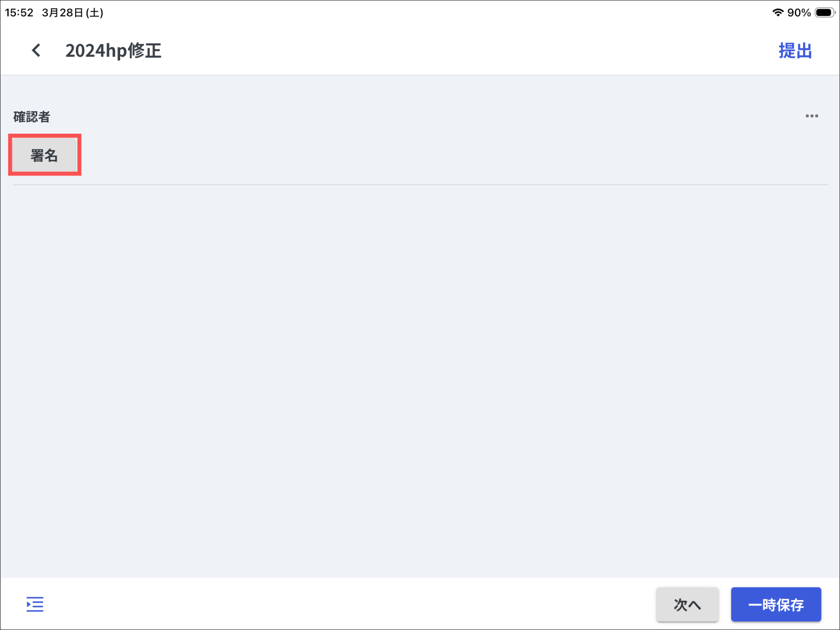
Task: Submit the form via the 提出 link
Action: point(795,51)
